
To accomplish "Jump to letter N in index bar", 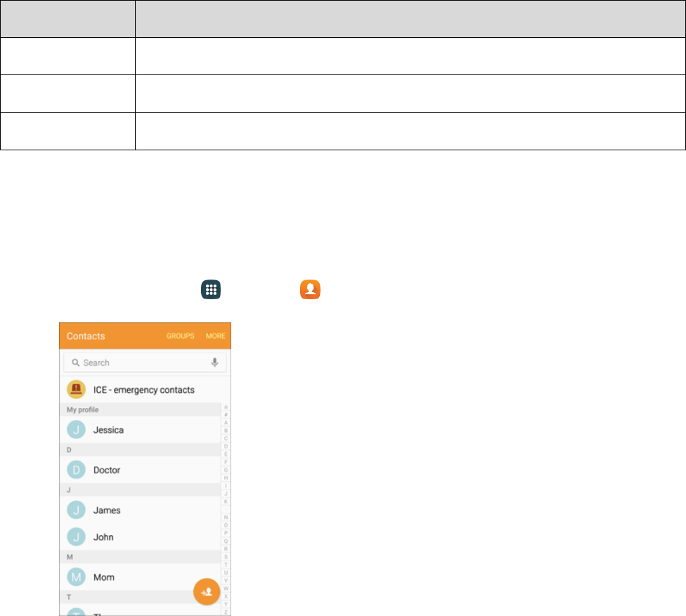I will [x=226, y=517].
